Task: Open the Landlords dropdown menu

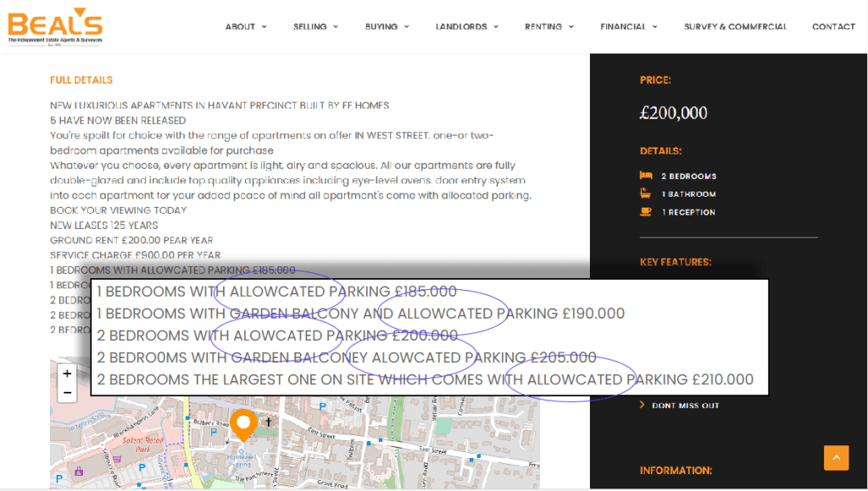Action: pos(467,26)
